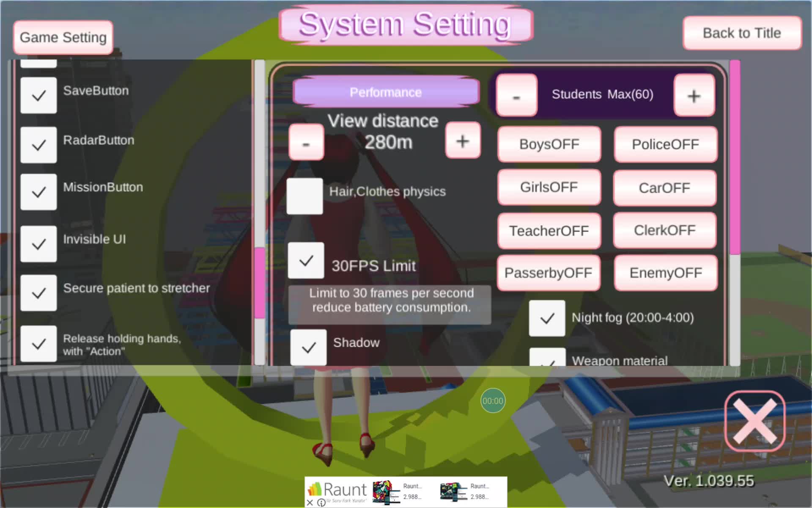The height and width of the screenshot is (508, 812).
Task: Toggle the MissionButton checkbox
Action: click(x=38, y=192)
